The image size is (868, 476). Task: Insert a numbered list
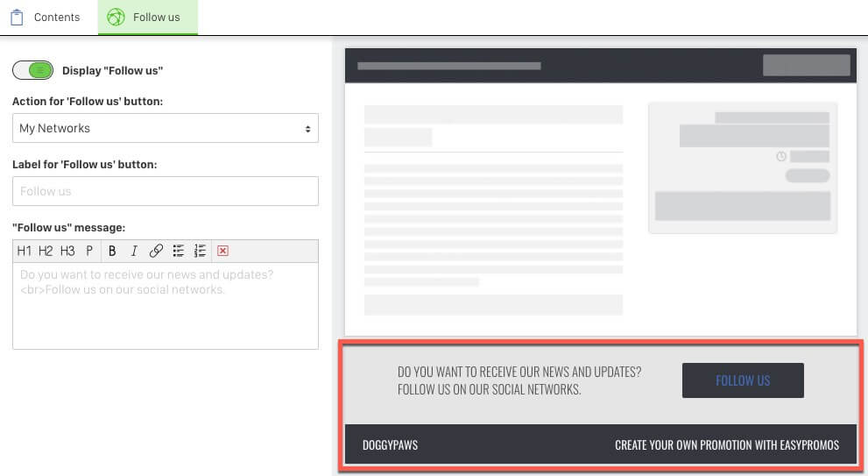coord(200,251)
